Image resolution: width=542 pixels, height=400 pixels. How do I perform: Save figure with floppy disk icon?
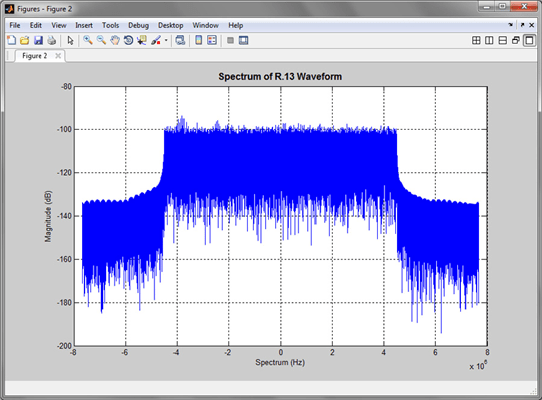[38, 40]
